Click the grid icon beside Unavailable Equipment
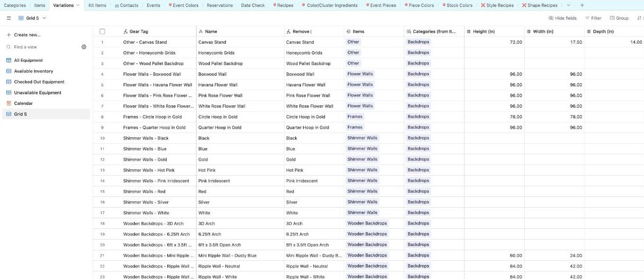 click(9, 93)
